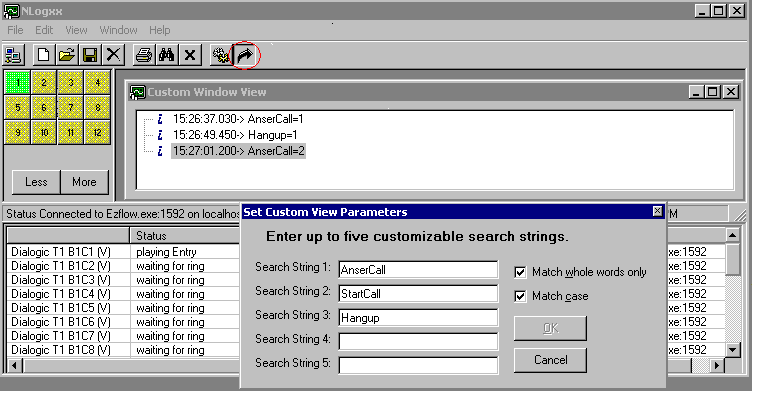Select channel 10 yellow tile
The width and height of the screenshot is (758, 396).
point(44,132)
